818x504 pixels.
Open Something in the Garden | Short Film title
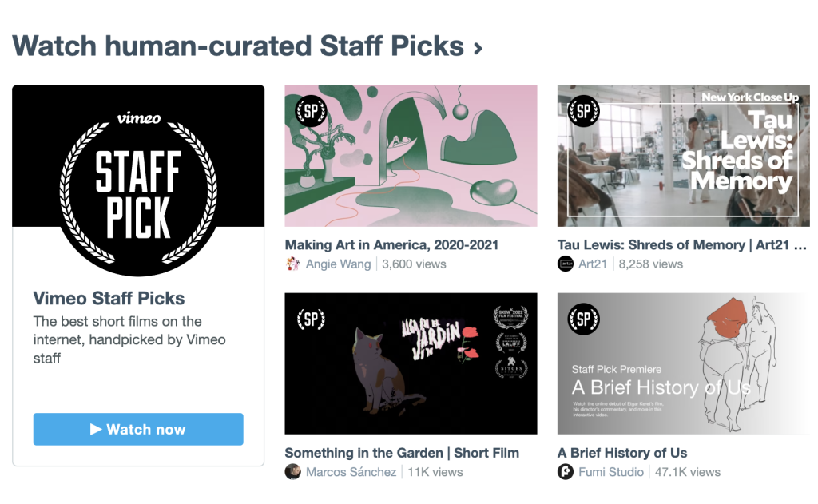tap(402, 453)
